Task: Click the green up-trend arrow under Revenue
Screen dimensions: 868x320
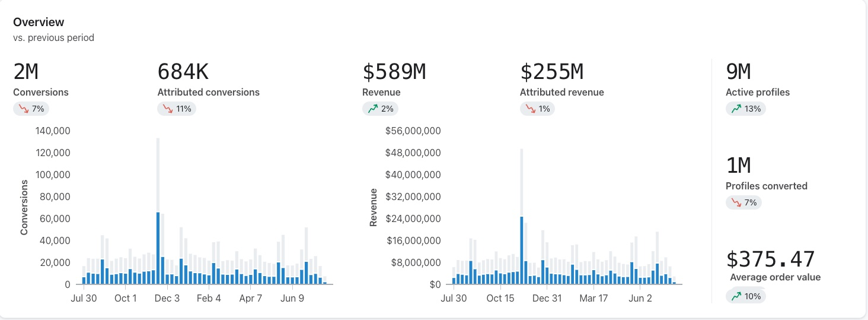Action: pyautogui.click(x=372, y=109)
